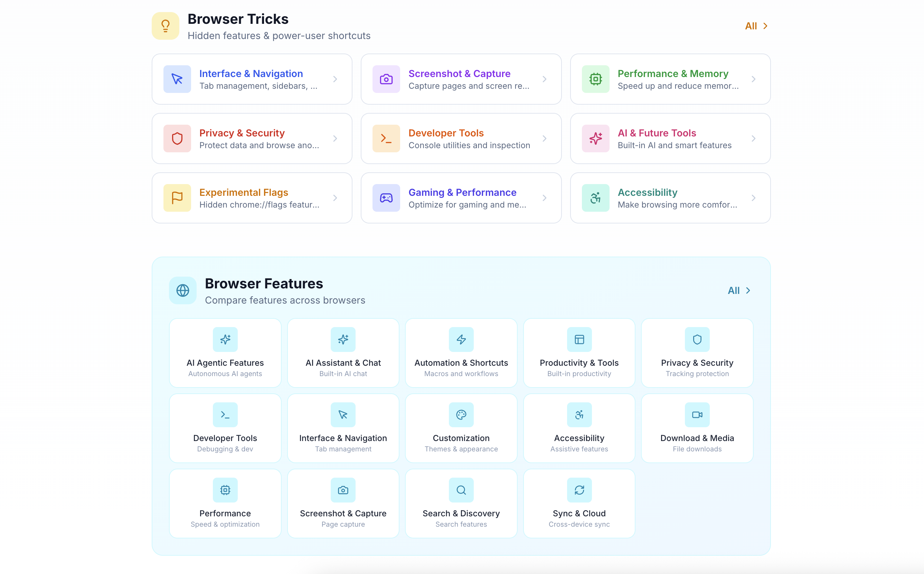Viewport: 924px width, 574px height.
Task: Click the Sync & Cloud card
Action: point(579,504)
